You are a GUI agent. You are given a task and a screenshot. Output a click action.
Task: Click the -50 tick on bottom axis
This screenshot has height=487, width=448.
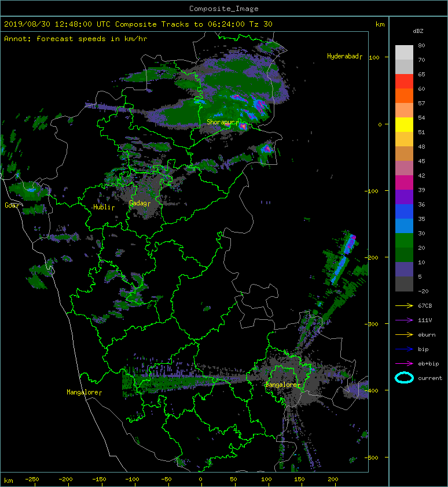166,479
